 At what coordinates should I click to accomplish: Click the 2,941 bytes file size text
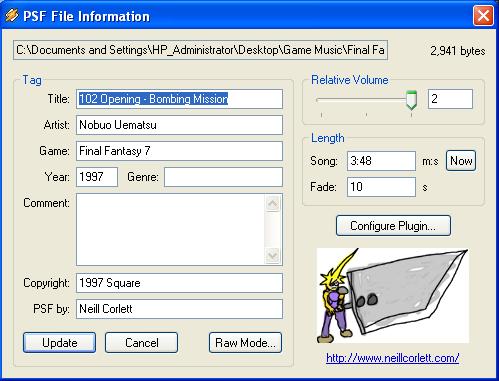click(x=458, y=51)
